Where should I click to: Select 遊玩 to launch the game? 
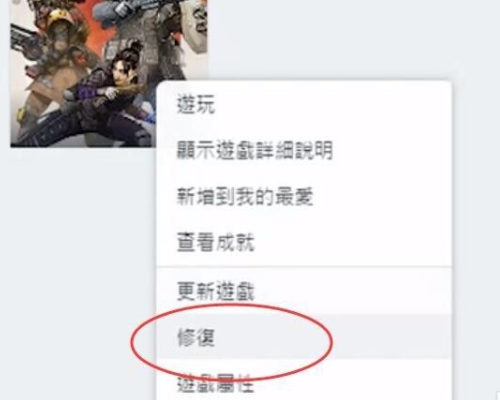tap(304, 104)
